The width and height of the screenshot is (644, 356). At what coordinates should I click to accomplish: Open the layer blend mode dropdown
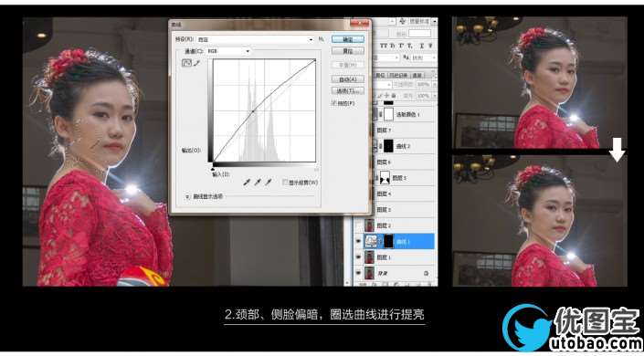pos(383,84)
